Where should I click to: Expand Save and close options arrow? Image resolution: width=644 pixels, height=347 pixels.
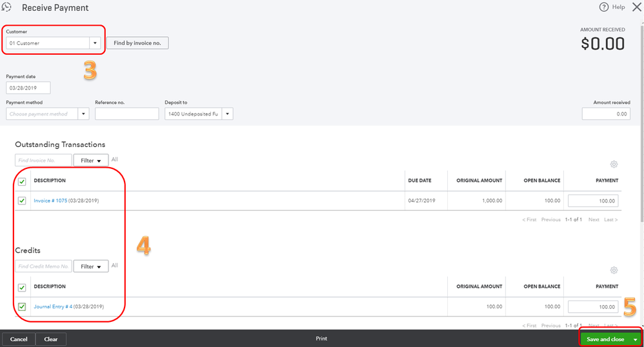click(636, 339)
